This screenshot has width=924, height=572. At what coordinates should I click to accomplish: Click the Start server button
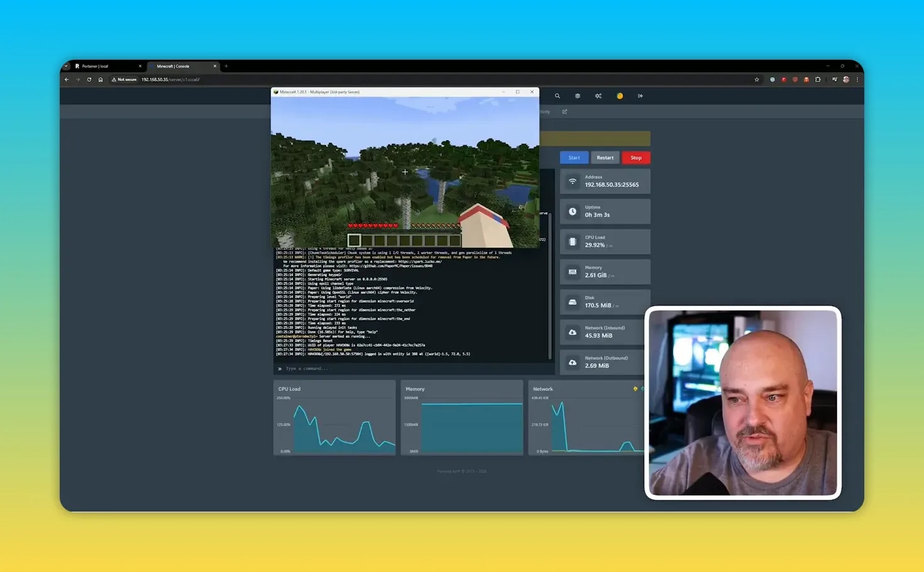pyautogui.click(x=574, y=158)
